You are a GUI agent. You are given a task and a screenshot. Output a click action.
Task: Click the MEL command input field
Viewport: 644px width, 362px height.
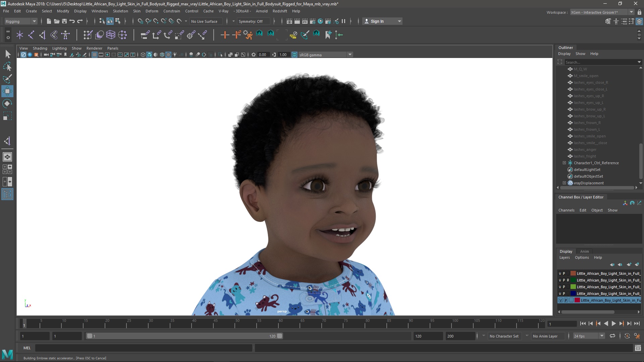pos(144,348)
